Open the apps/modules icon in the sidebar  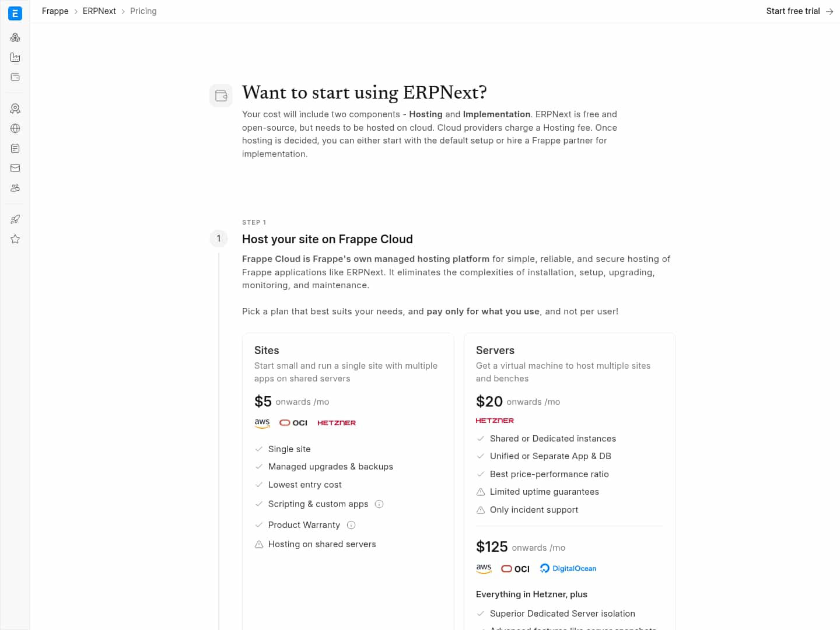(15, 37)
